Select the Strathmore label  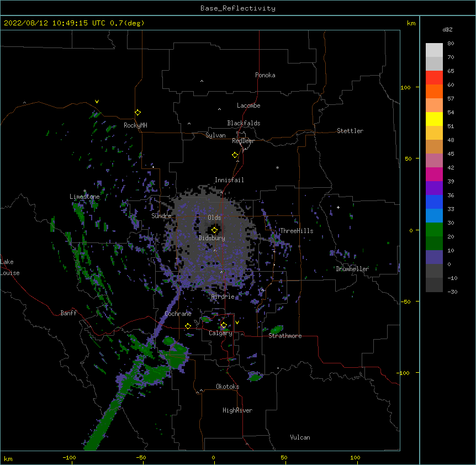pyautogui.click(x=285, y=336)
